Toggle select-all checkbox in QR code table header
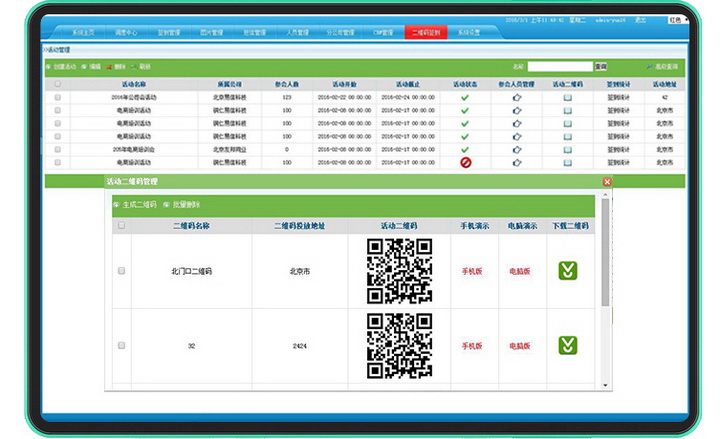The height and width of the screenshot is (439, 720). (121, 225)
